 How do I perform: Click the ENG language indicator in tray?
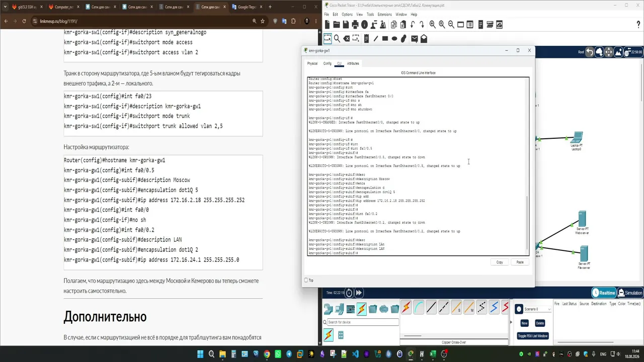pos(603,354)
